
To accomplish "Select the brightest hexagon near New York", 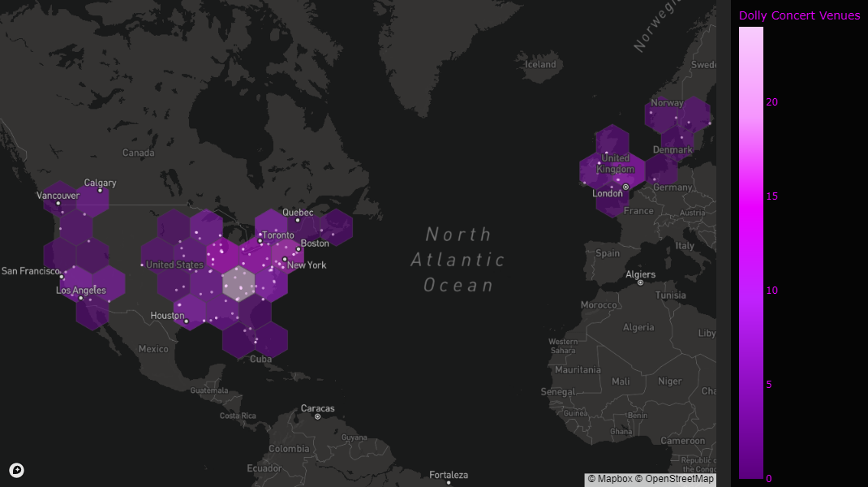I will [239, 284].
